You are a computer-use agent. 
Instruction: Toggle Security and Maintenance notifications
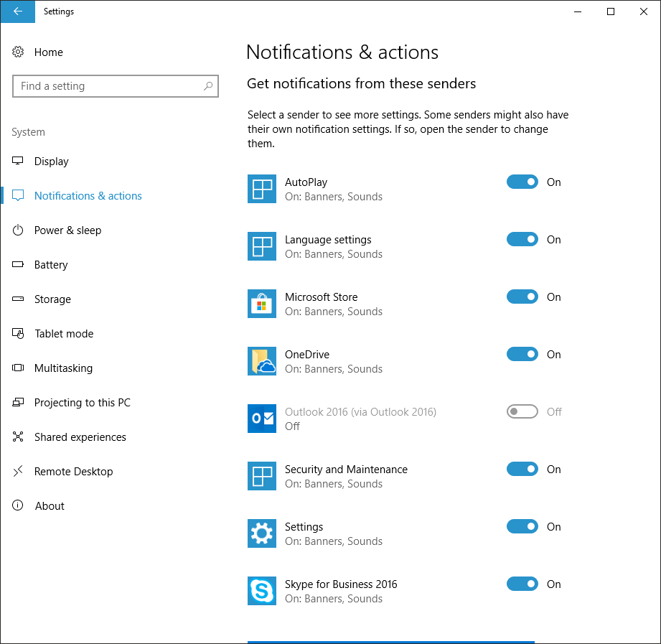pyautogui.click(x=522, y=469)
